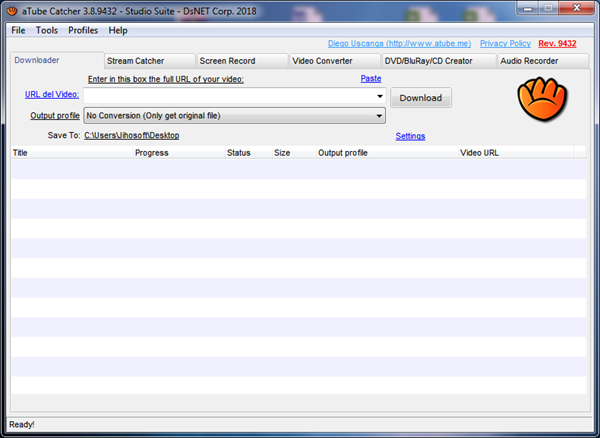Select the Downloader tab
This screenshot has height=438, width=600.
pos(57,60)
